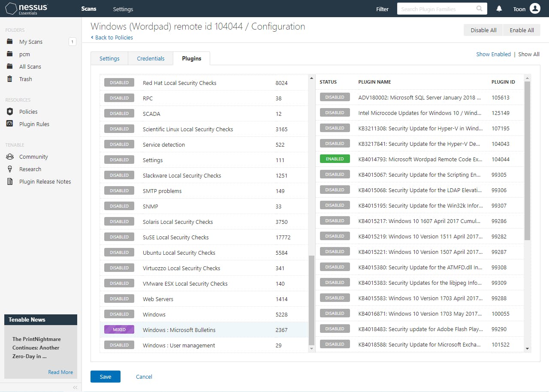The height and width of the screenshot is (392, 549).
Task: Click the Policies star shield icon
Action: pyautogui.click(x=10, y=112)
